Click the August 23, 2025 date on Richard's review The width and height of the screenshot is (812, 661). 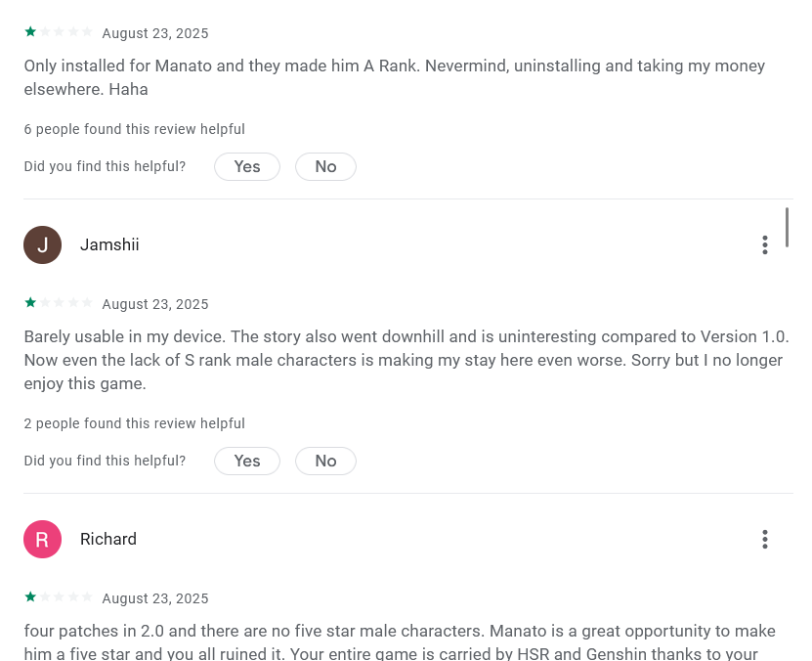pos(155,598)
